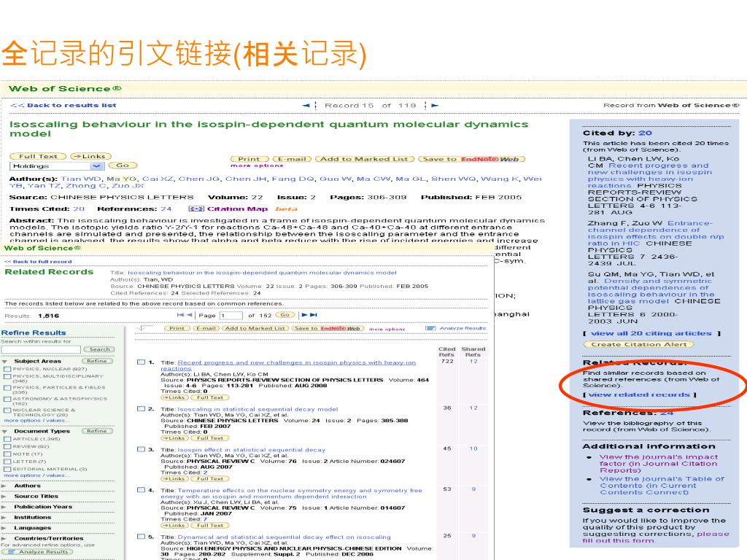Click Go button next to page number
747x560 pixels.
pyautogui.click(x=285, y=315)
